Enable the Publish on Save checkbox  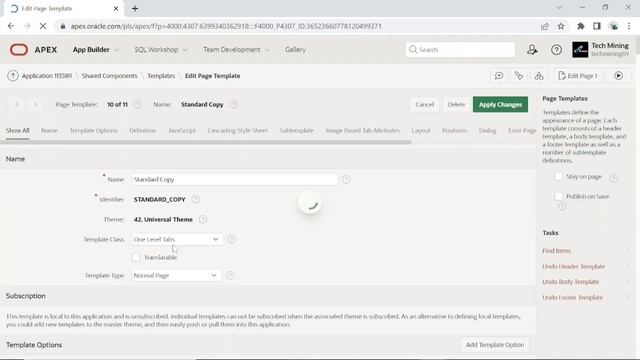point(558,196)
